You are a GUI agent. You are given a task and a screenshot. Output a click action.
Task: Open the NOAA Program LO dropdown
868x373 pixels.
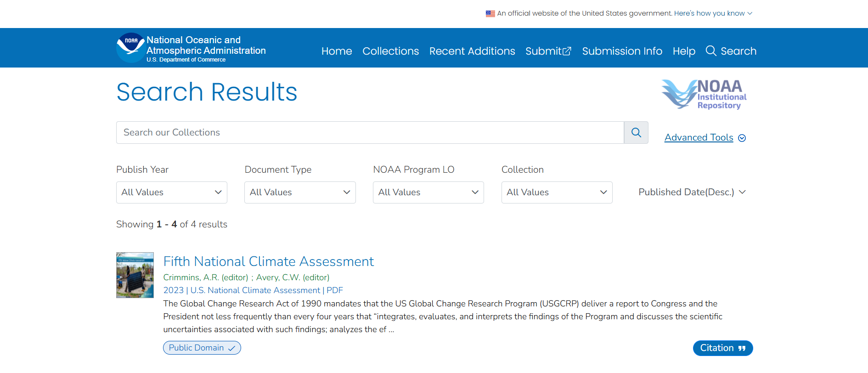428,192
